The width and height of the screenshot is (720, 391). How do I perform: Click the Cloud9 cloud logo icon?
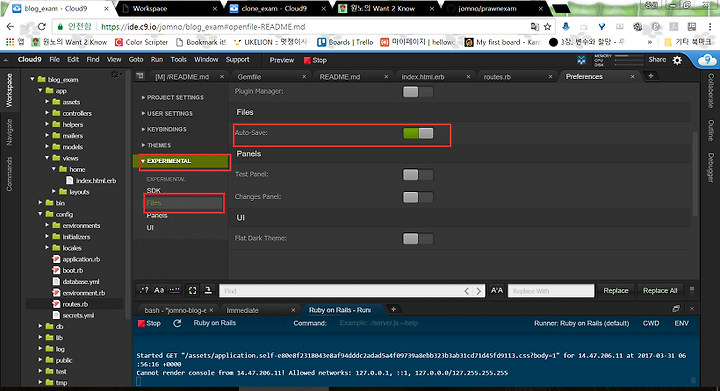coord(707,60)
